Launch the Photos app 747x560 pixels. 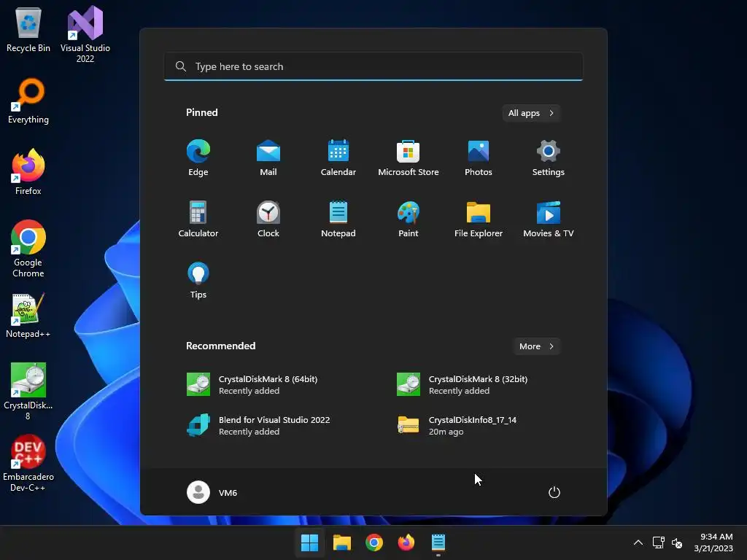point(479,158)
